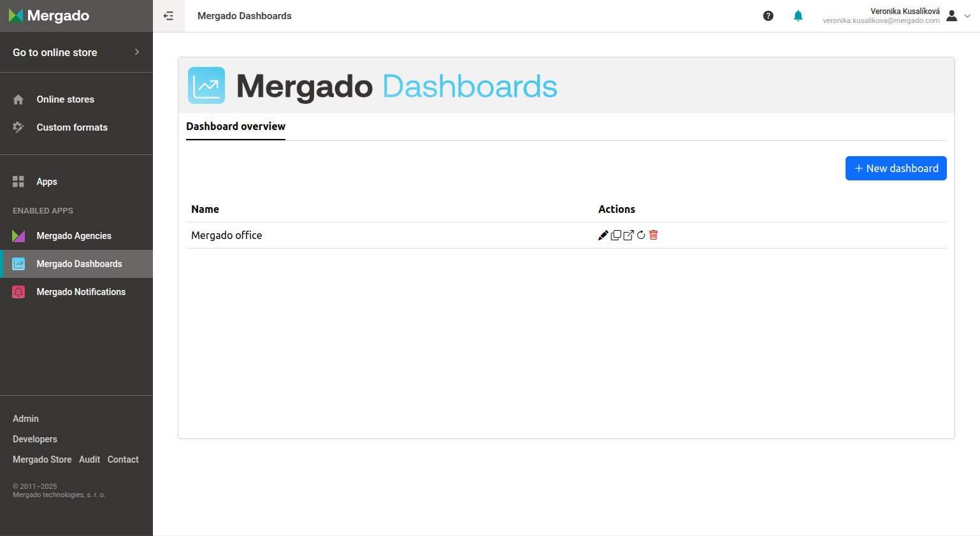Click the Mergado Dashboards breadcrumb title
The width and height of the screenshot is (980, 536).
[244, 16]
